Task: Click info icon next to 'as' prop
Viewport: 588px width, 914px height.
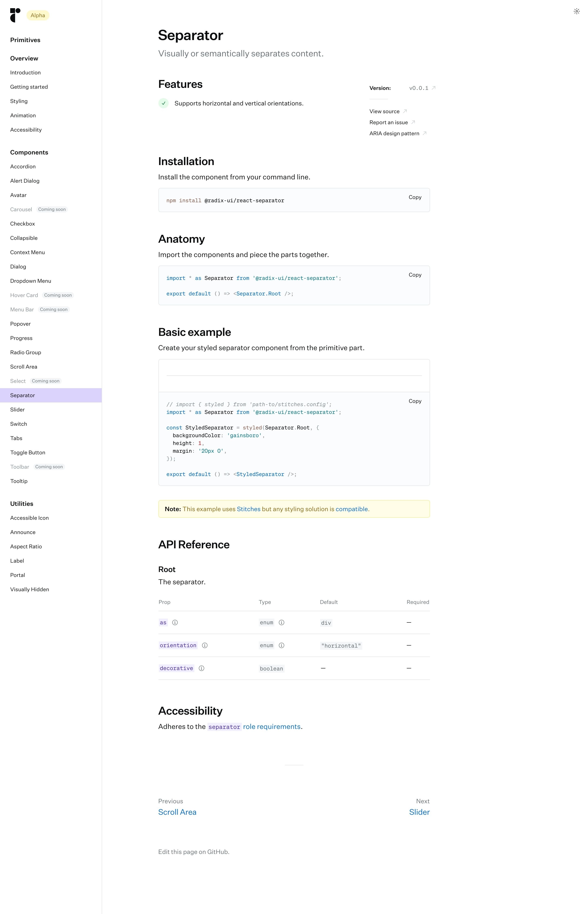Action: tap(175, 622)
